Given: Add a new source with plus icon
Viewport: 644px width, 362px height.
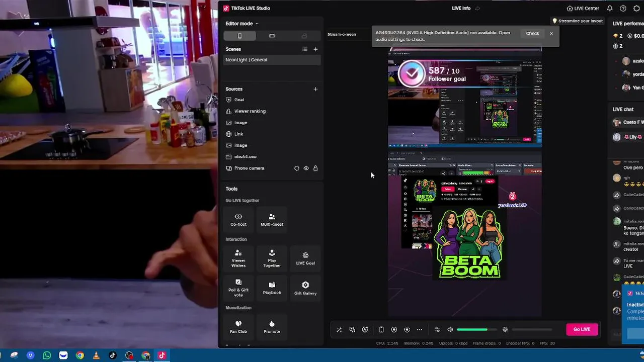Looking at the screenshot, I should [315, 89].
